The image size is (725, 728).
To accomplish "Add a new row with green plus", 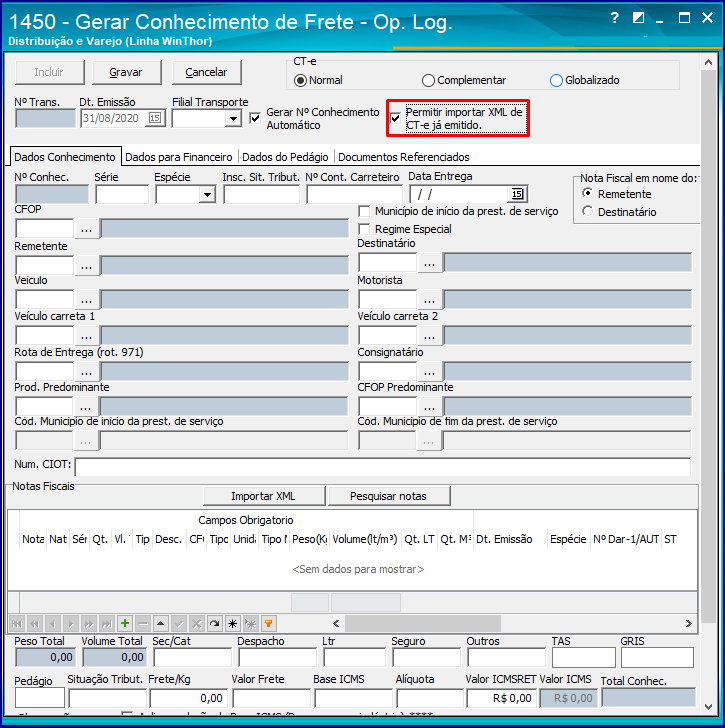I will pos(125,624).
